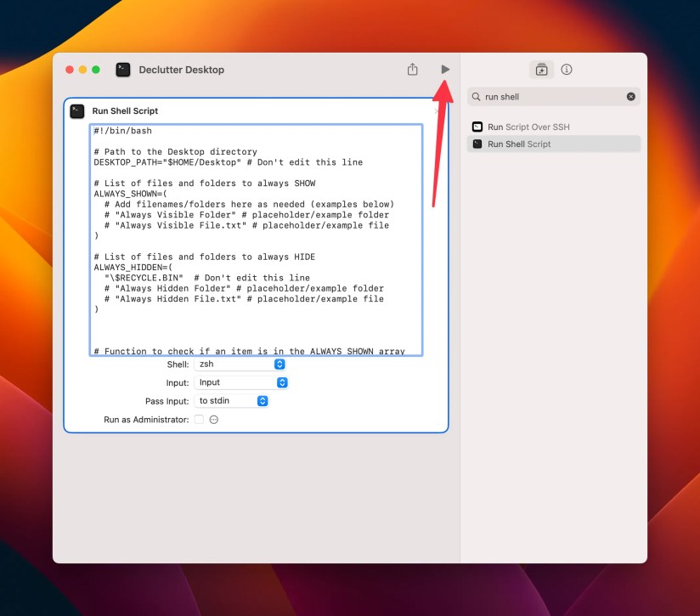Click the '\$RECYCLE.BIN' script line
The image size is (700, 616).
tap(207, 278)
